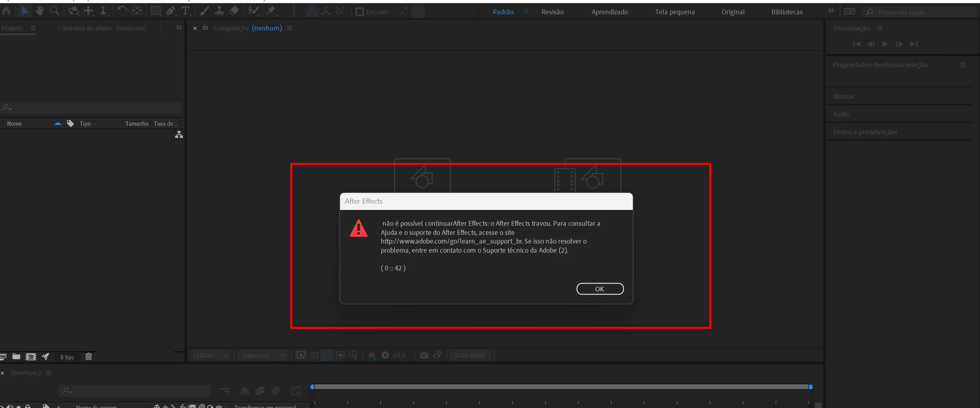The image size is (980, 408).
Task: Play the preview
Action: [x=885, y=44]
